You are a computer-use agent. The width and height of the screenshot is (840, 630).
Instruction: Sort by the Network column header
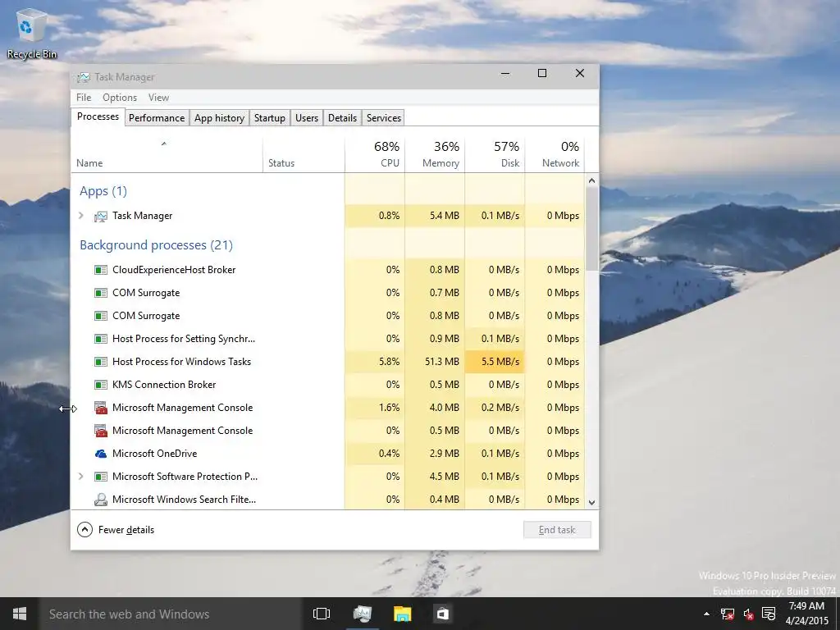555,154
